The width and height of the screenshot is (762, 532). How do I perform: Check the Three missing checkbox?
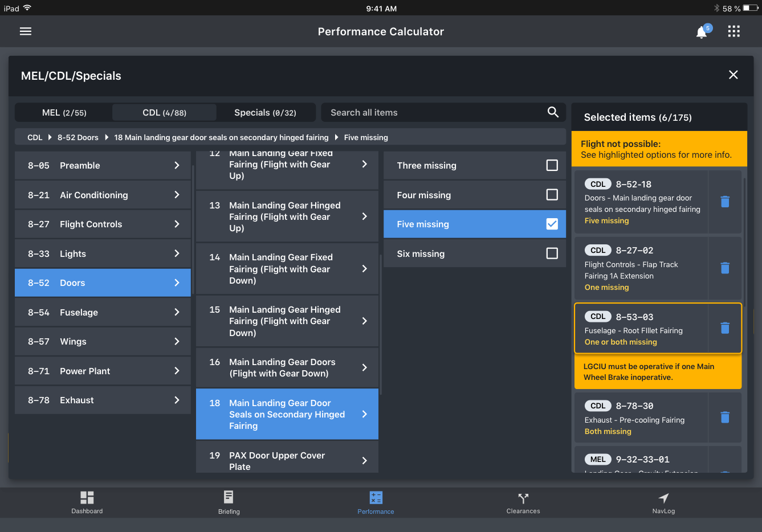click(x=552, y=165)
